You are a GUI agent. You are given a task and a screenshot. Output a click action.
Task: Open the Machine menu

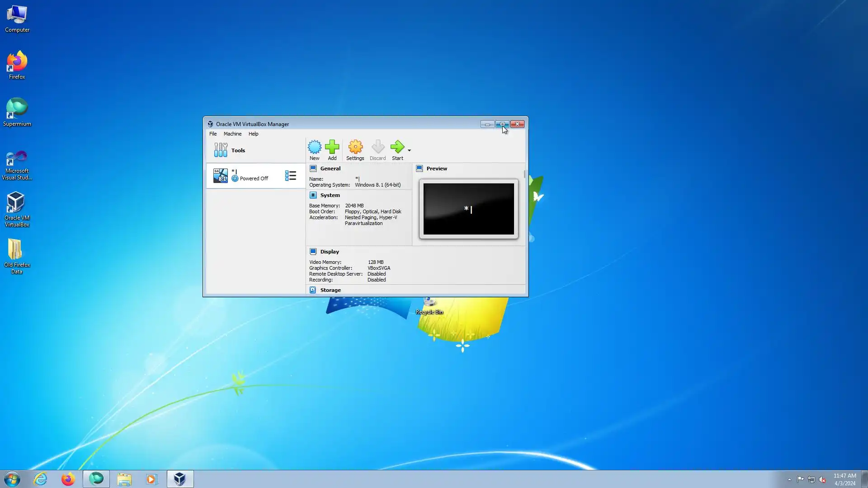[232, 134]
